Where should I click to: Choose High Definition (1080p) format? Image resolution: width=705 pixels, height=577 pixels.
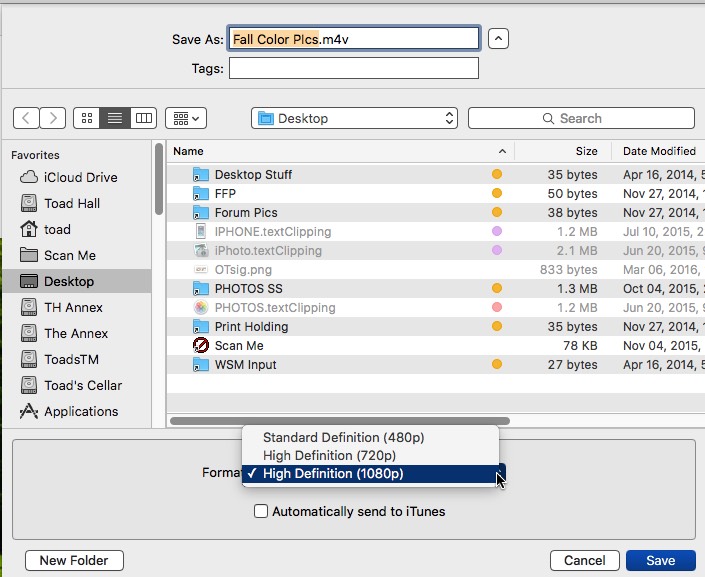tap(370, 474)
